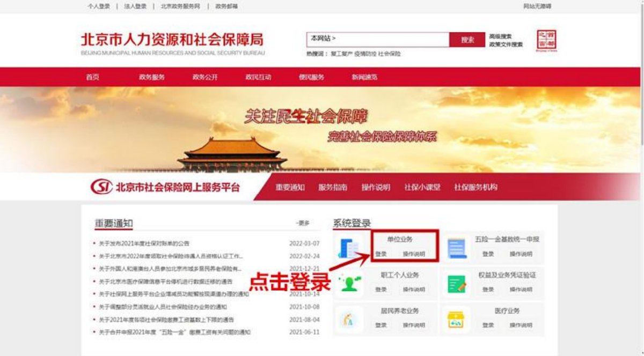Click the 首都之窗 seal logo
Image resolution: width=644 pixels, height=356 pixels.
[x=547, y=41]
